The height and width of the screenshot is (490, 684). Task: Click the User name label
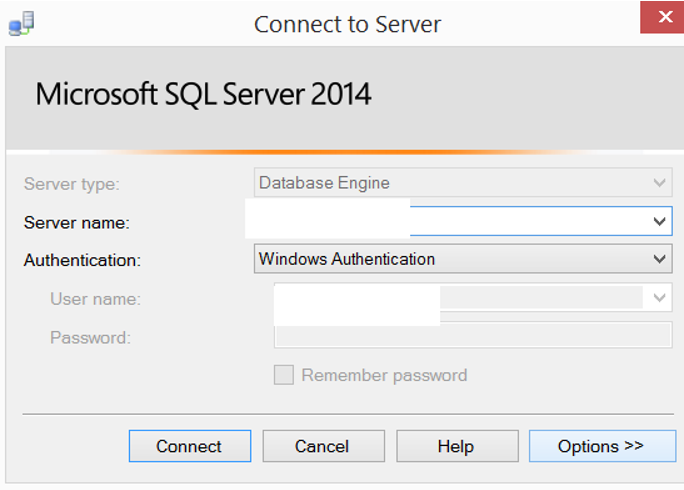point(96,299)
